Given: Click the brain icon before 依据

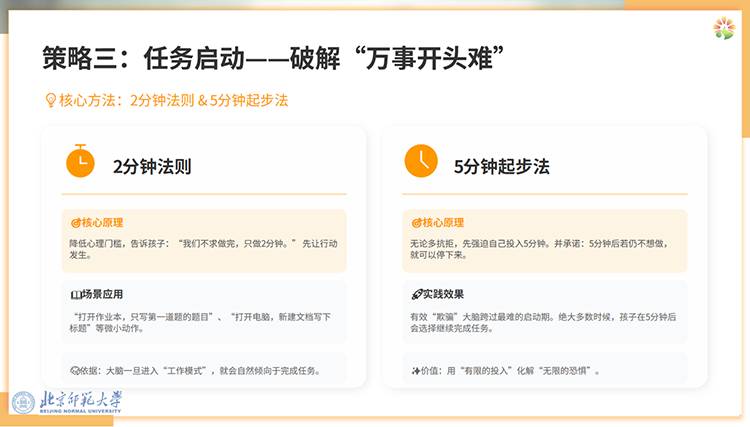Looking at the screenshot, I should [x=75, y=371].
